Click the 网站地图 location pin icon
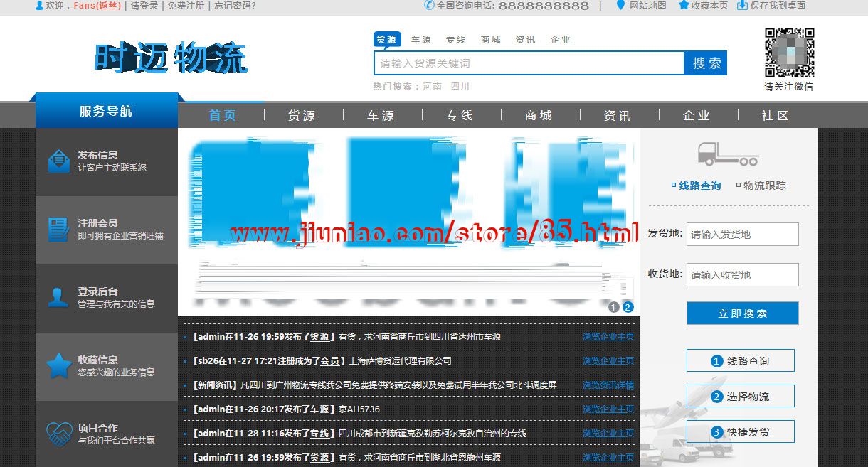 (x=620, y=5)
